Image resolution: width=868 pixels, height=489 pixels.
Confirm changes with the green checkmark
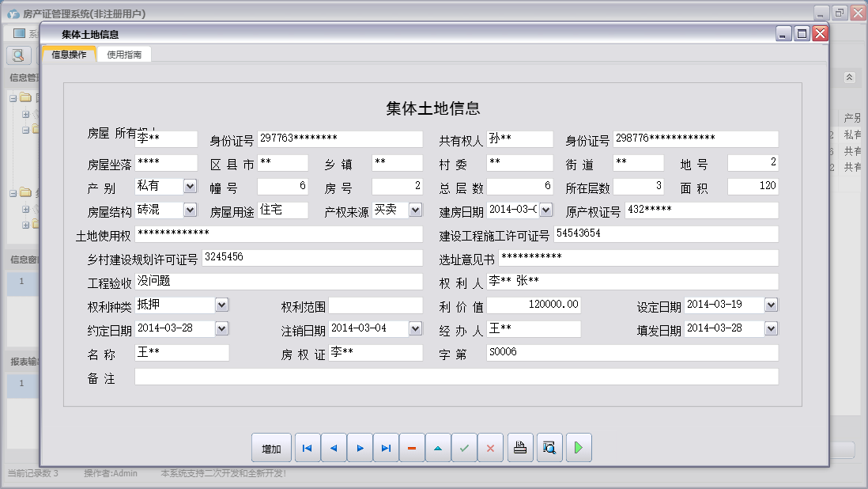click(x=464, y=448)
